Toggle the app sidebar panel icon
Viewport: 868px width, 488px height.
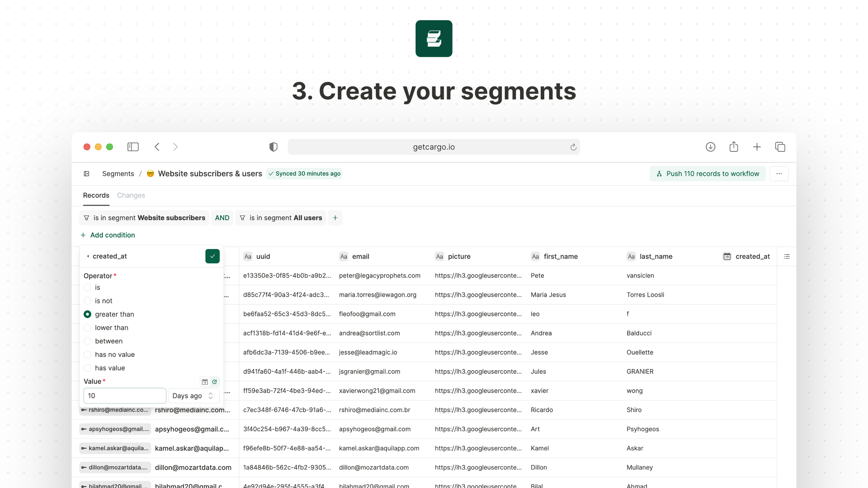(86, 174)
